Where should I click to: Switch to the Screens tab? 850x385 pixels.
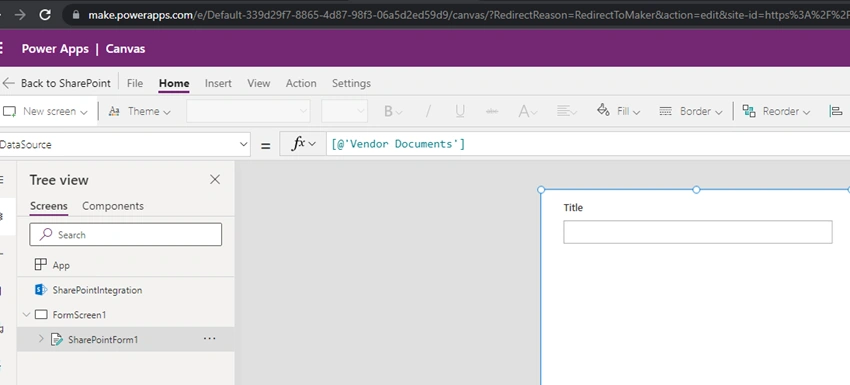49,206
